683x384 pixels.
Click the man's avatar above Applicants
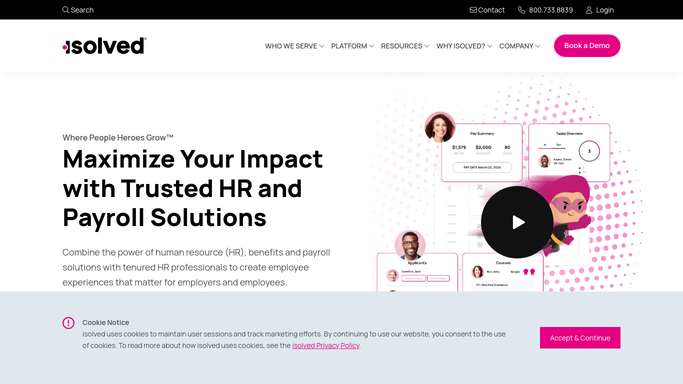410,245
